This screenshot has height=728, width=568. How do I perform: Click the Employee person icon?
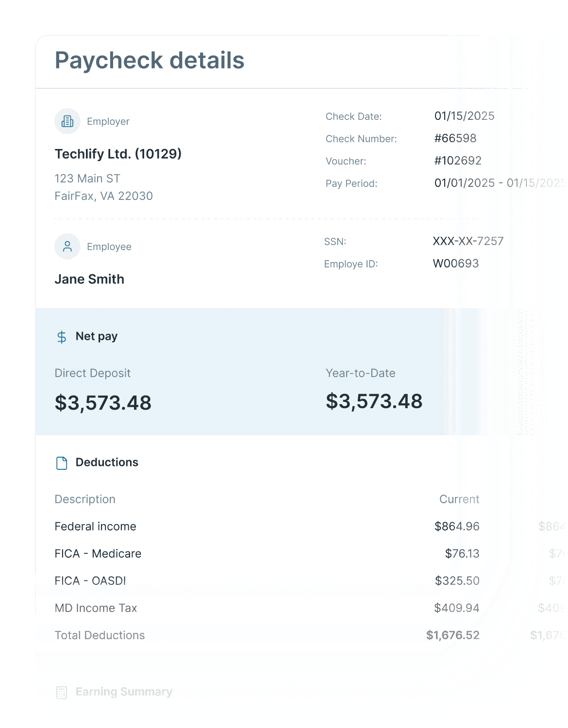(67, 247)
